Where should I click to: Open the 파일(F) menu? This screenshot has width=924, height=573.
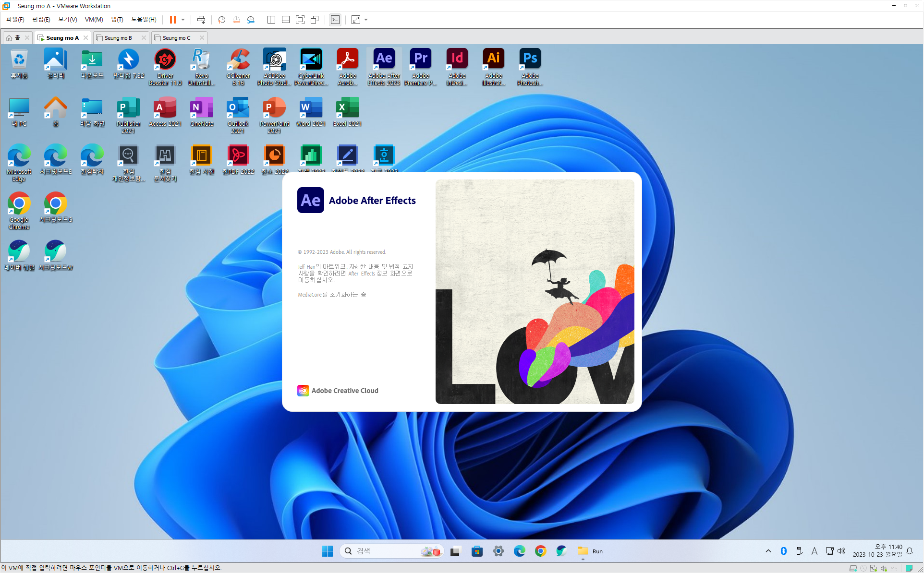pyautogui.click(x=15, y=20)
